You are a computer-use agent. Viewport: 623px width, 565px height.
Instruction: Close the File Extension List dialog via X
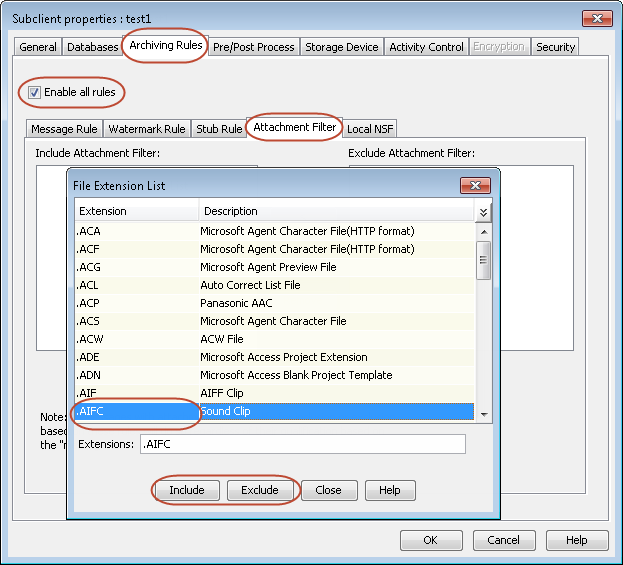[x=474, y=186]
